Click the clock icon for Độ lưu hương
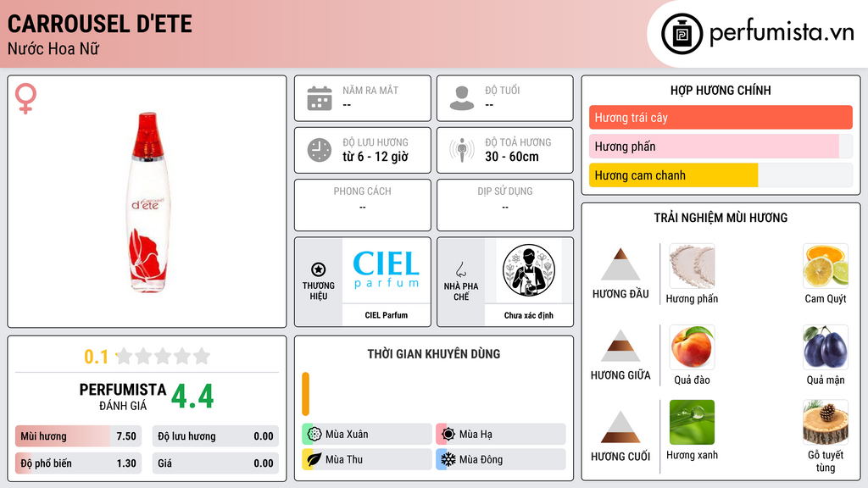 (320, 150)
